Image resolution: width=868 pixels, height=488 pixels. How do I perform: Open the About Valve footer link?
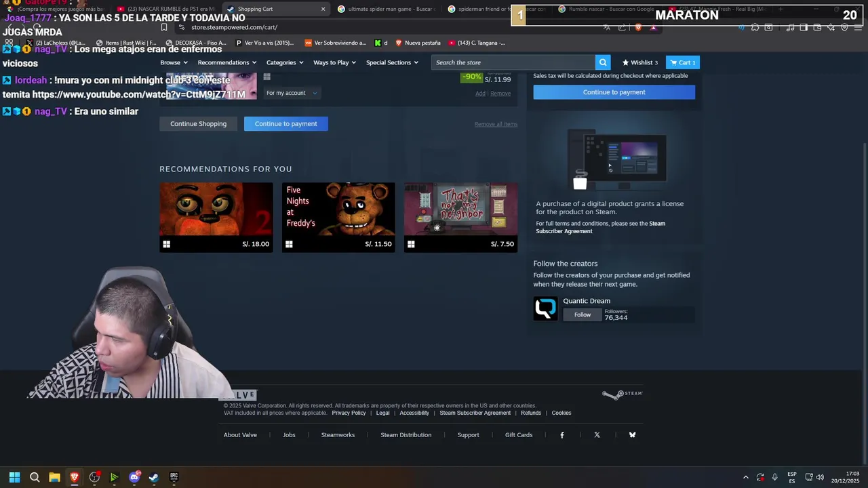240,435
